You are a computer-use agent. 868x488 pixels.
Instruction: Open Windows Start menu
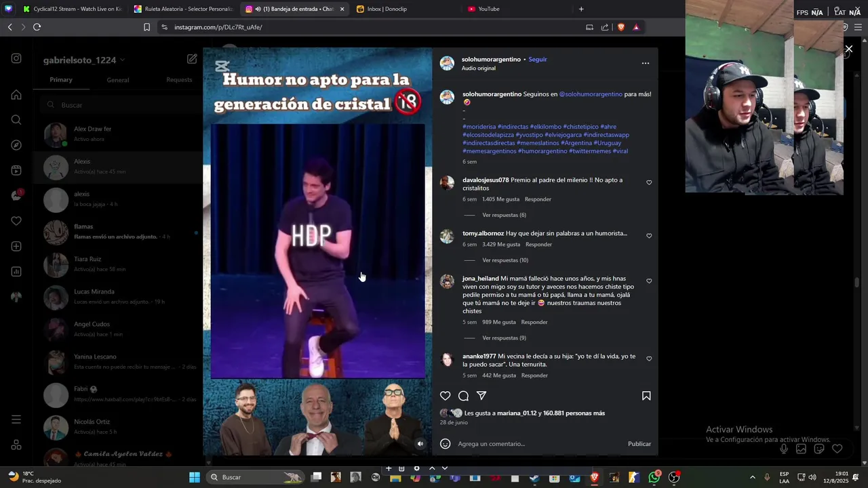pyautogui.click(x=194, y=477)
